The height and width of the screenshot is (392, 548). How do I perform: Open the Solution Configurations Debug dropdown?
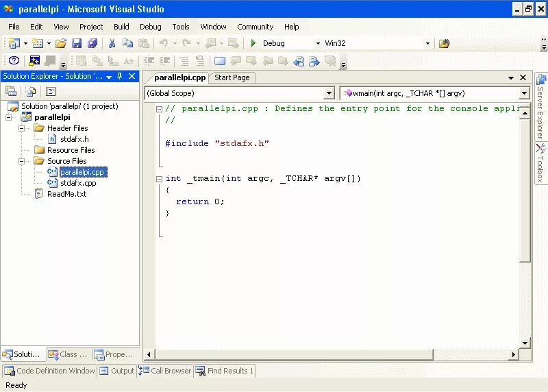[318, 43]
